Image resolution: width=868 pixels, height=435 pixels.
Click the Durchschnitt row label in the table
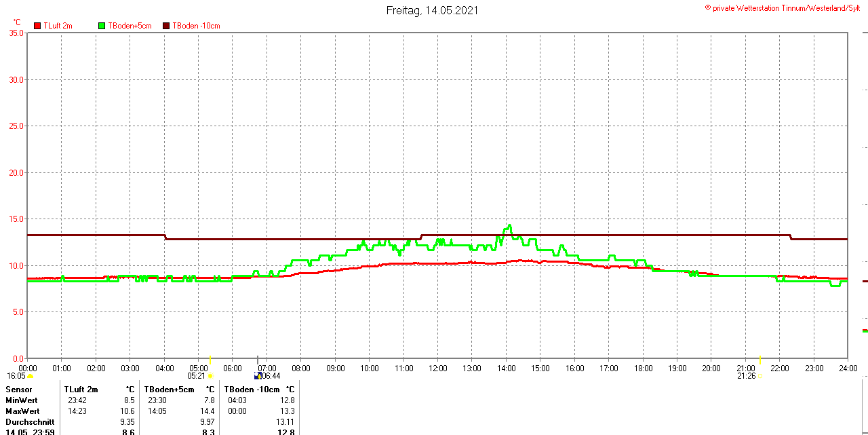[x=30, y=422]
